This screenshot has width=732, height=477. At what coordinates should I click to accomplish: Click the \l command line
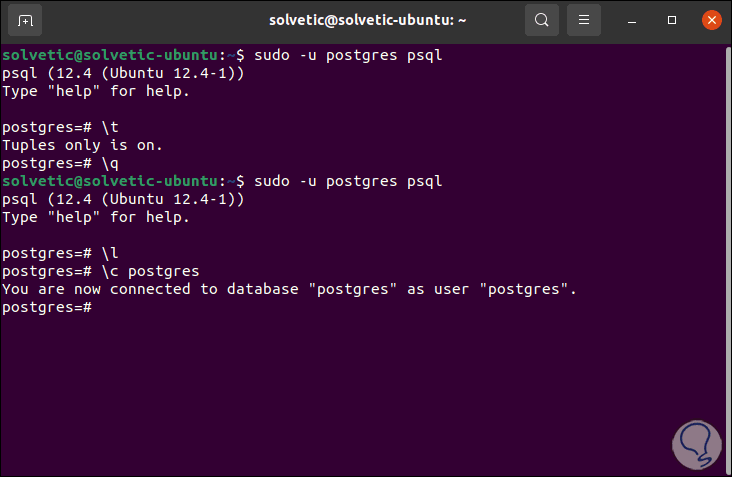[111, 253]
